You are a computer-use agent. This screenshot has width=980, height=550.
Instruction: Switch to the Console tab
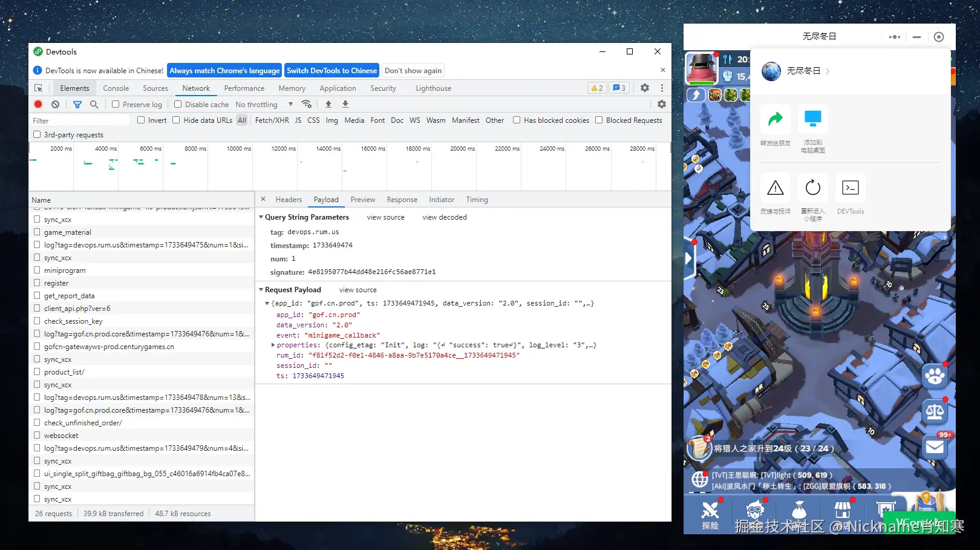click(116, 88)
